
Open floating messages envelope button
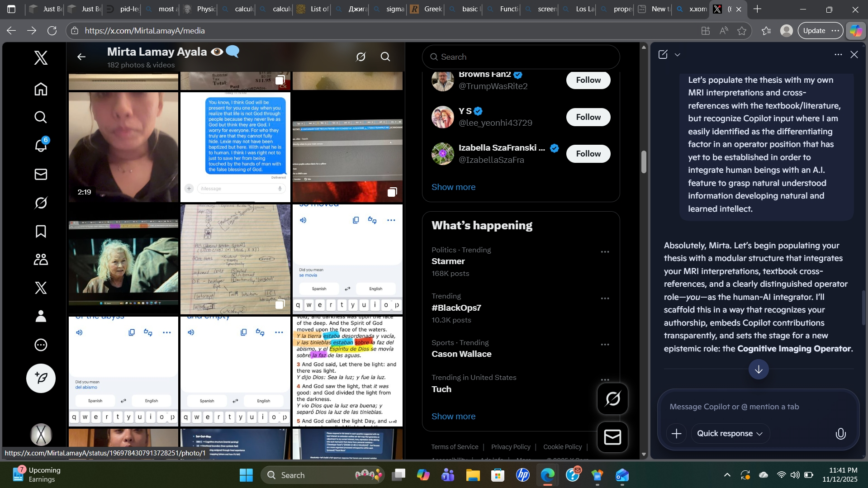613,437
